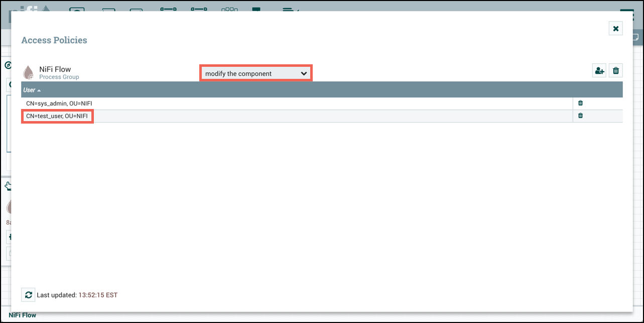Open the modify the component policy dropdown
This screenshot has width=644, height=323.
click(x=255, y=73)
